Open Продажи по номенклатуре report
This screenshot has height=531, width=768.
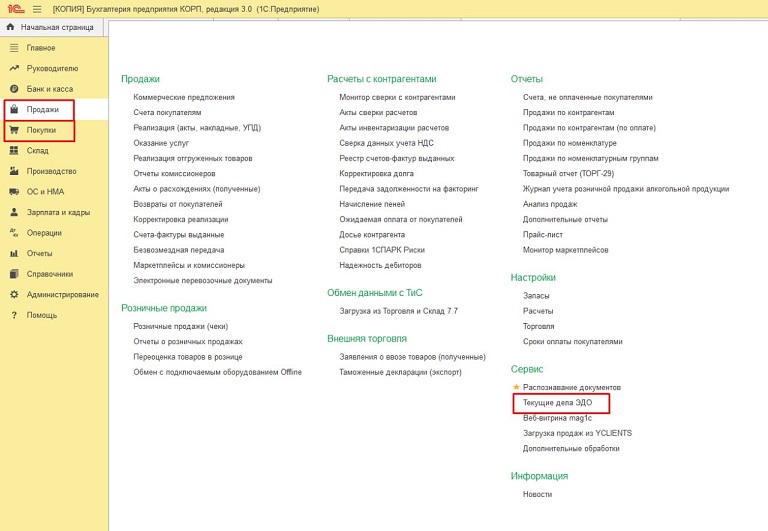pyautogui.click(x=570, y=143)
